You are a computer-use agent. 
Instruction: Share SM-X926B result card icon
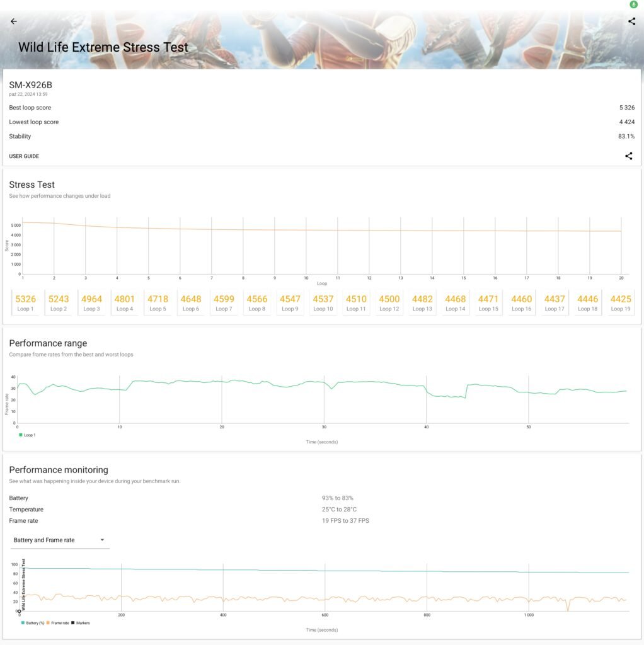(x=628, y=156)
